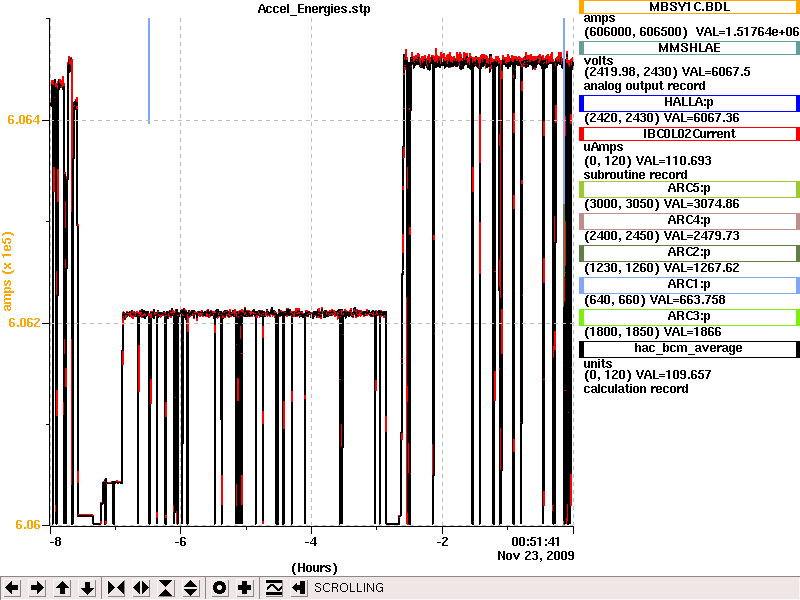Click the SCROLLING status text
This screenshot has height=600, width=800.
[348, 588]
